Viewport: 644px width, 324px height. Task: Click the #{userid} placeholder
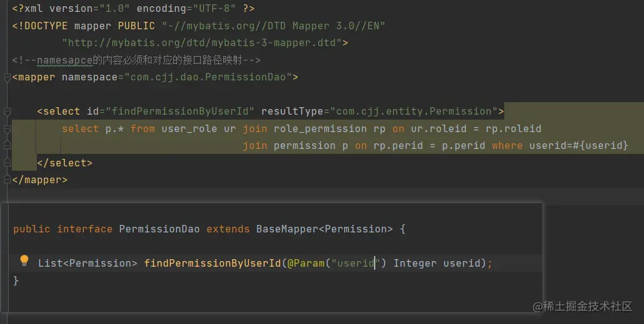600,145
